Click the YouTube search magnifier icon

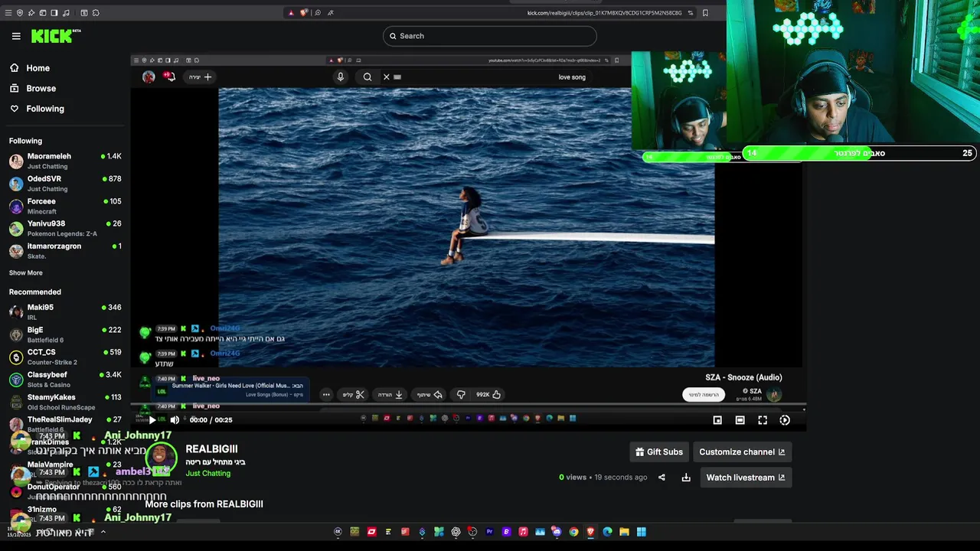click(x=367, y=77)
